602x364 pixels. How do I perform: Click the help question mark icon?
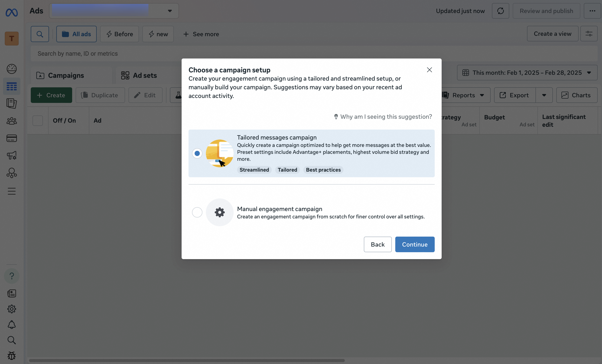[x=11, y=276]
